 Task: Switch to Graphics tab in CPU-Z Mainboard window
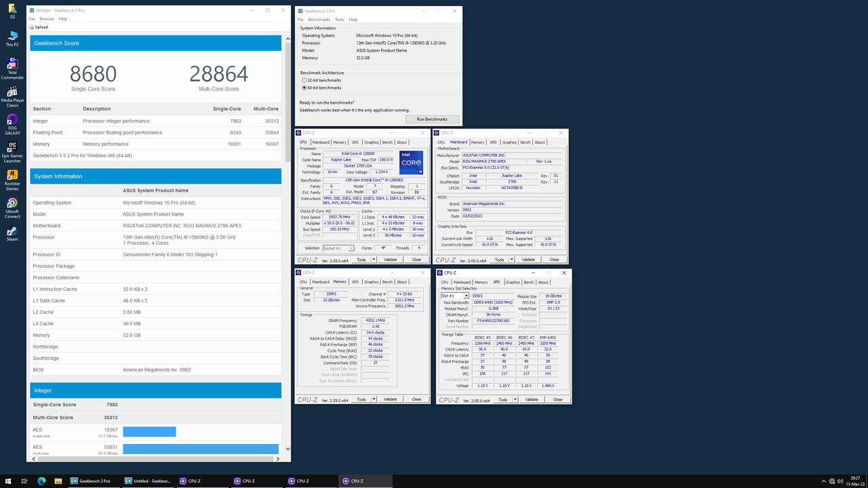(x=509, y=142)
